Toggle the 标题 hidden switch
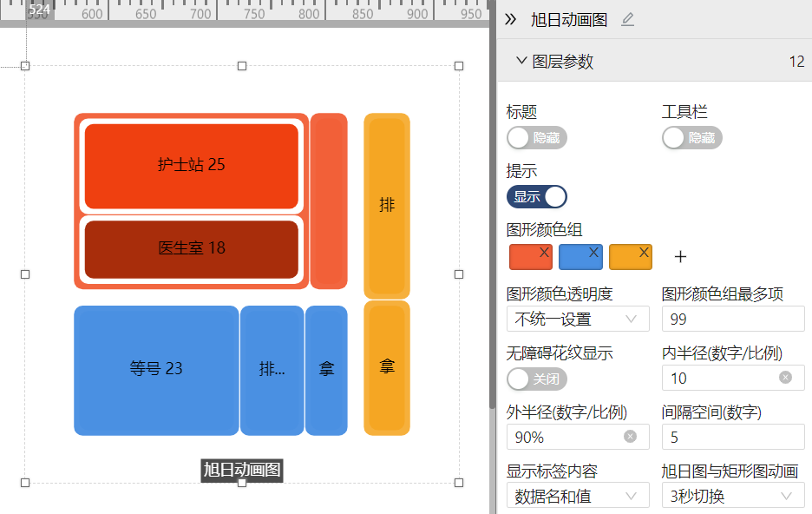This screenshot has width=812, height=514. tap(536, 138)
